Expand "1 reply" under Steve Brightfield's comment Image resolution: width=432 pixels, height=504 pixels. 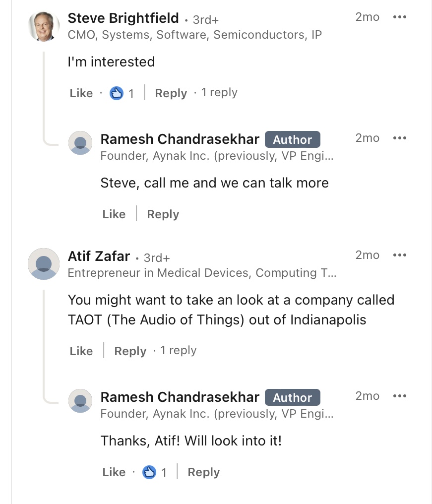(x=219, y=93)
